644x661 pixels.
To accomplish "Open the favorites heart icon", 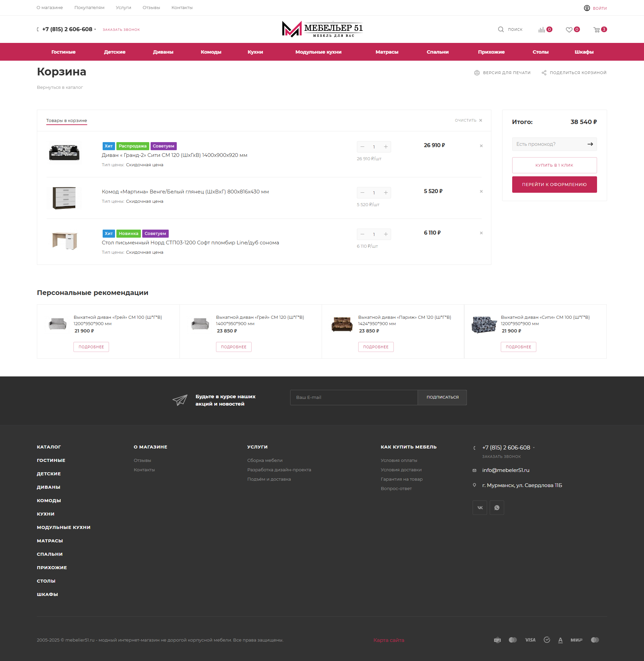I will pyautogui.click(x=569, y=29).
